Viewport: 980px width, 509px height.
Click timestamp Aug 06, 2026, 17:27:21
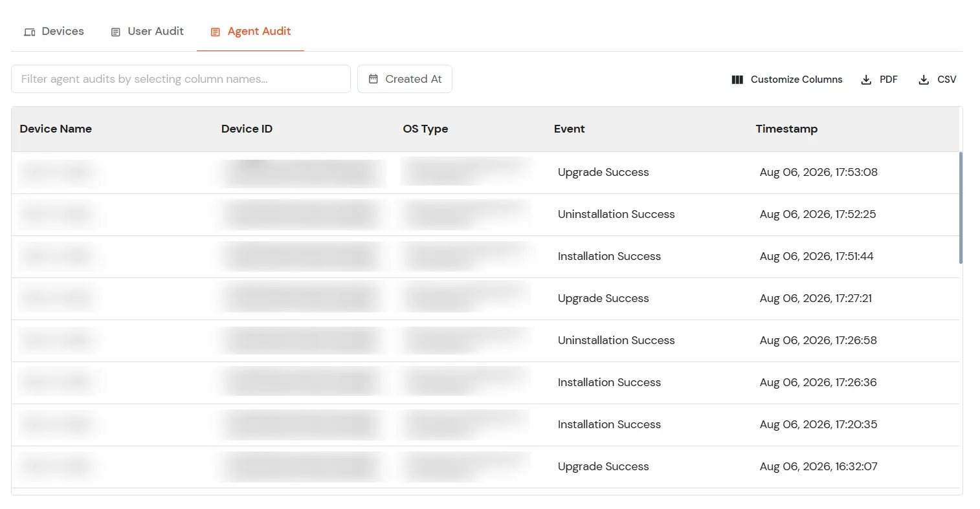click(x=816, y=298)
